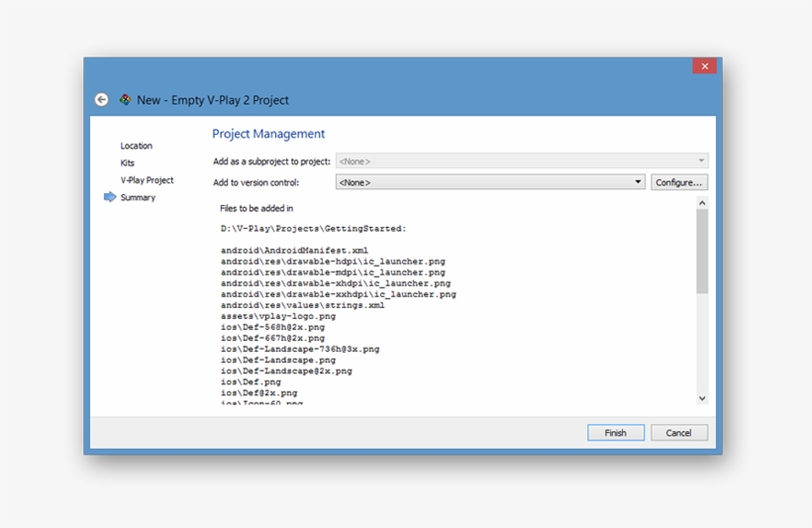
Task: Click the Add as a subproject label
Action: (271, 161)
